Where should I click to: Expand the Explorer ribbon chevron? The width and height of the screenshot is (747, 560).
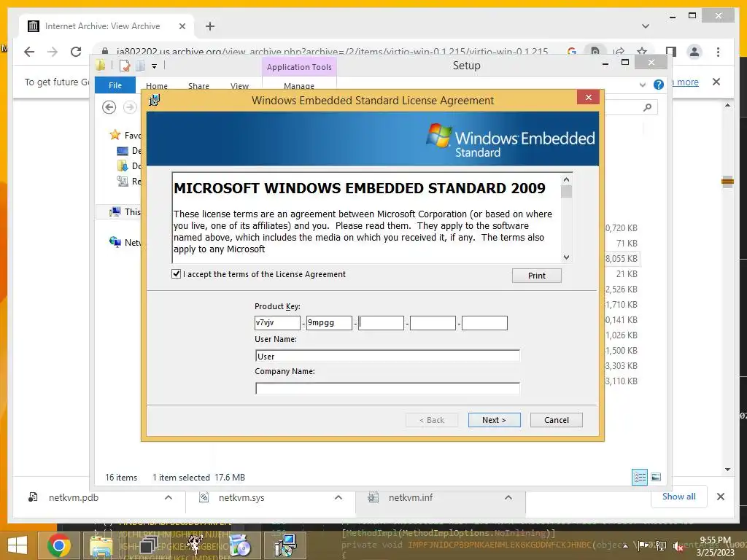(643, 85)
